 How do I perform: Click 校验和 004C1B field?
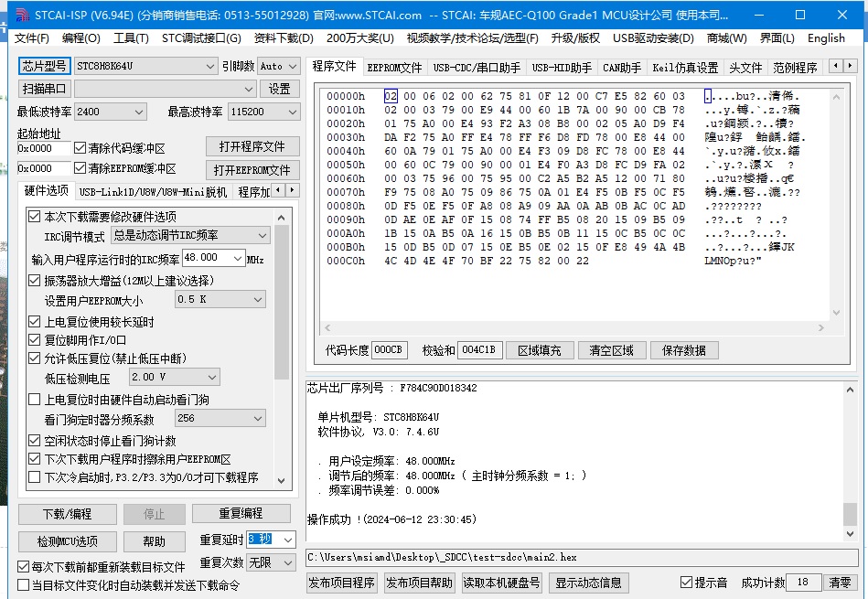[x=479, y=350]
